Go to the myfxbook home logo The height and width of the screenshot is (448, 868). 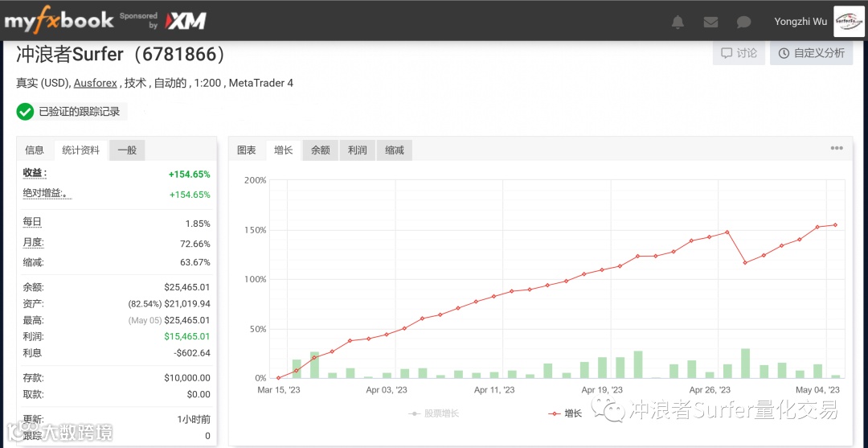click(59, 21)
